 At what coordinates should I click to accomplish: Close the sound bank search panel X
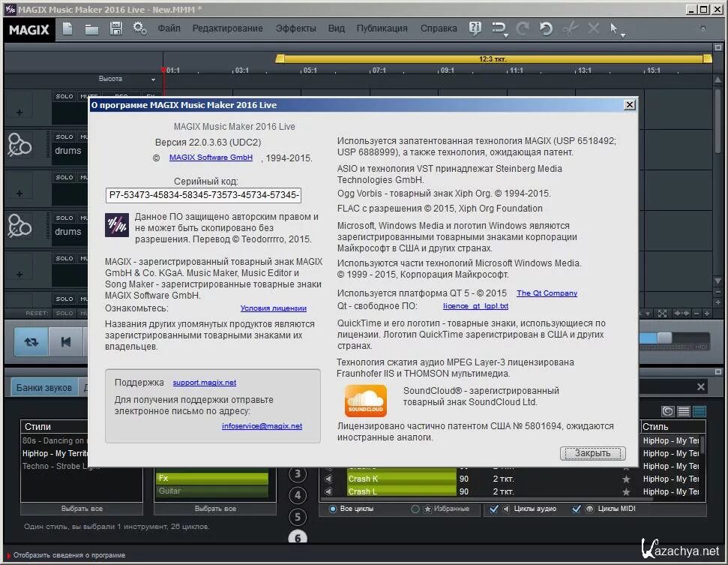click(700, 386)
